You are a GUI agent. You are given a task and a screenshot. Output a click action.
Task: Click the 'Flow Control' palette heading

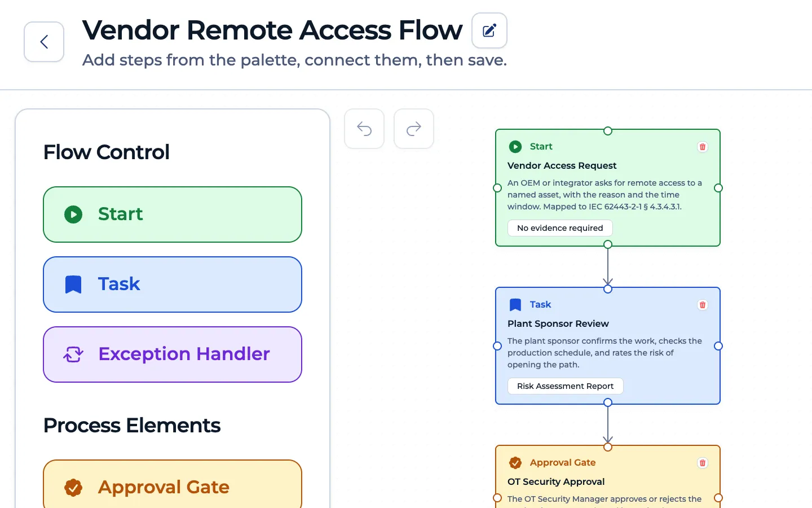click(107, 152)
